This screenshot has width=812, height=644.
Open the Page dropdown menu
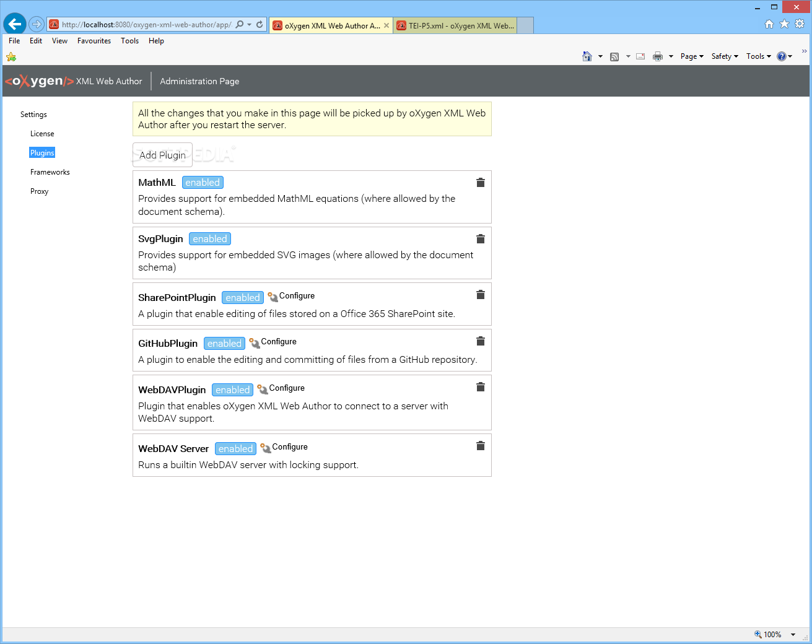(x=692, y=56)
